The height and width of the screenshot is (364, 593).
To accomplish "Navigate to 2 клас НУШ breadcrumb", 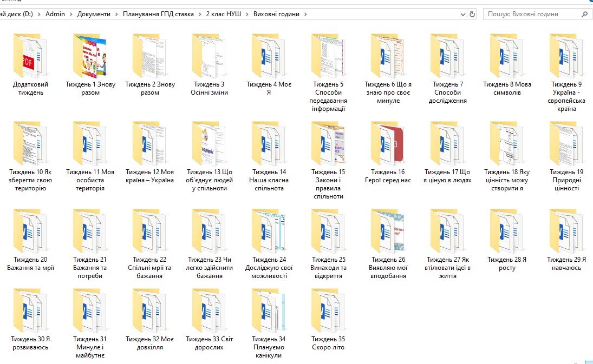I will click(223, 15).
